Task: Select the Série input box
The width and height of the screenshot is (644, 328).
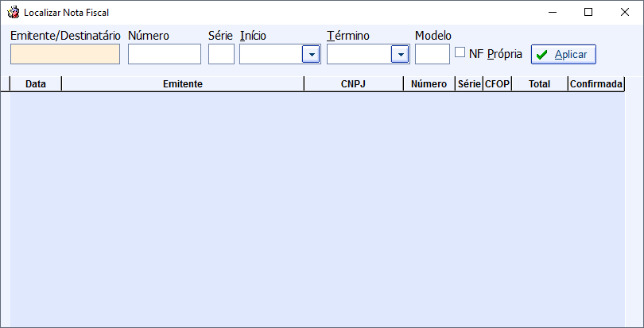Action: click(x=221, y=54)
